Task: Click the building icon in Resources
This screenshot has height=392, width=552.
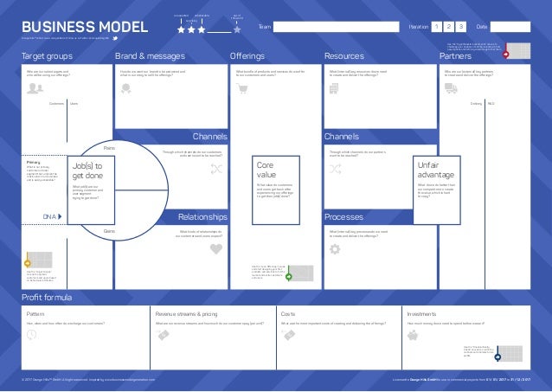Action: (334, 88)
